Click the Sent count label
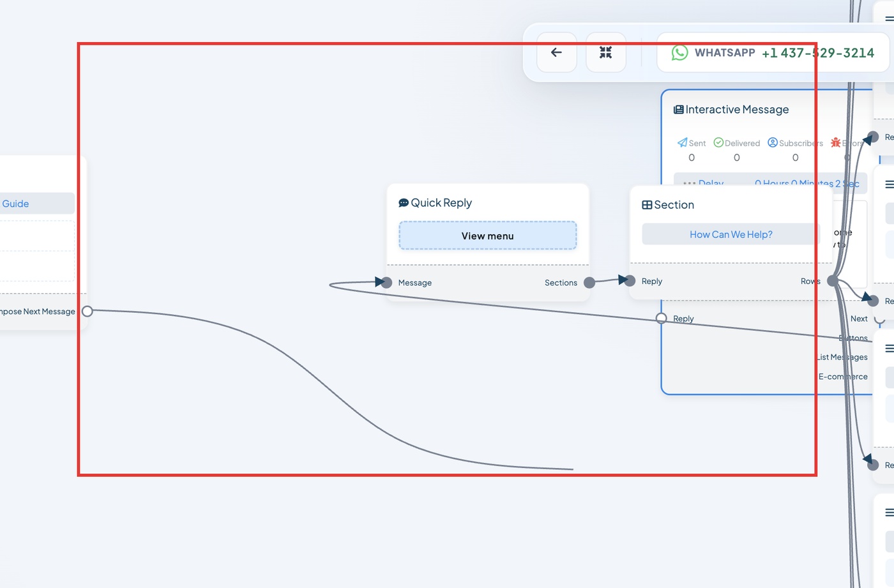 [x=692, y=158]
